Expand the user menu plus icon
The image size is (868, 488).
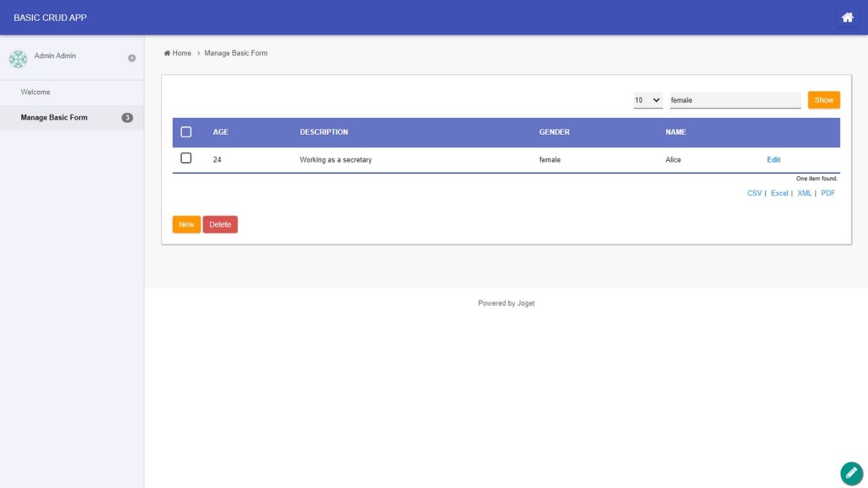(132, 58)
